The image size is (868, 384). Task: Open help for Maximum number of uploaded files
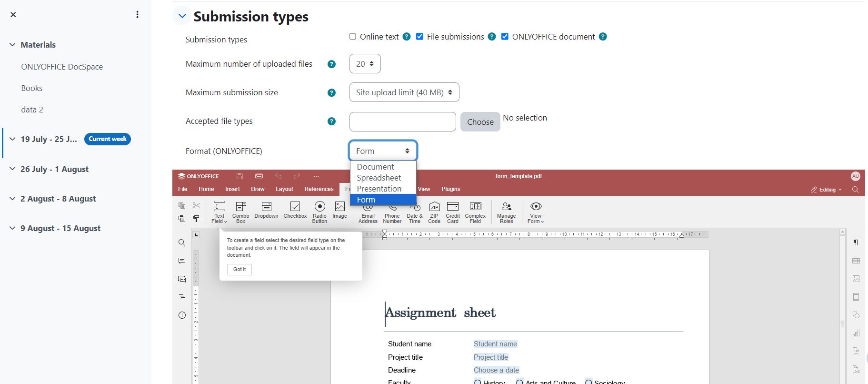(x=332, y=64)
